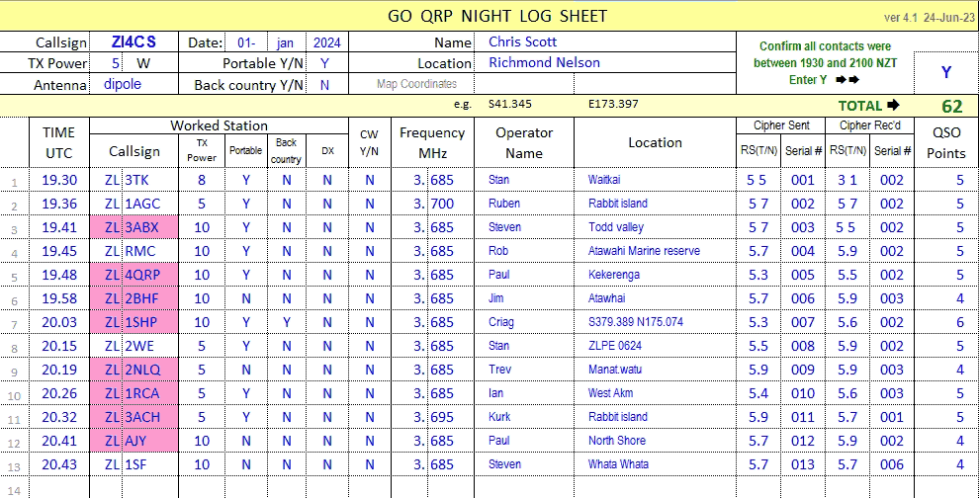Select QSO Points value 6 for 1SHP
Viewport: 980px width, 498px height.
pos(946,322)
